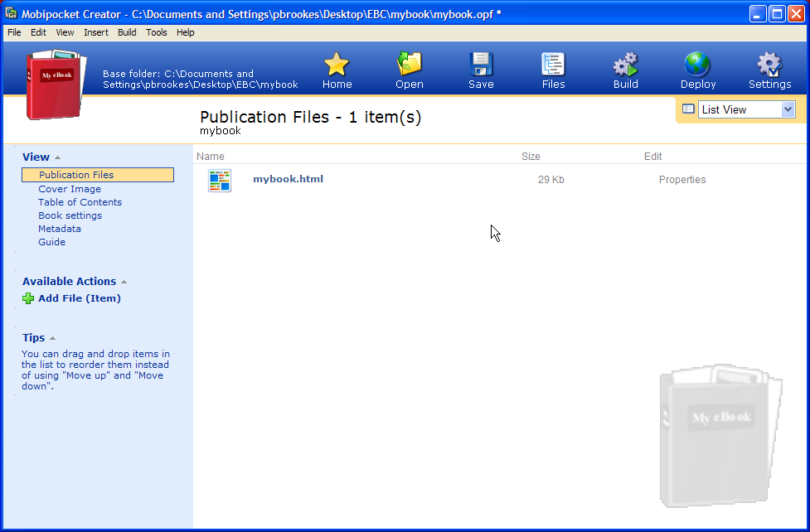Open a publication with the Open icon
This screenshot has width=810, height=532.
(409, 65)
